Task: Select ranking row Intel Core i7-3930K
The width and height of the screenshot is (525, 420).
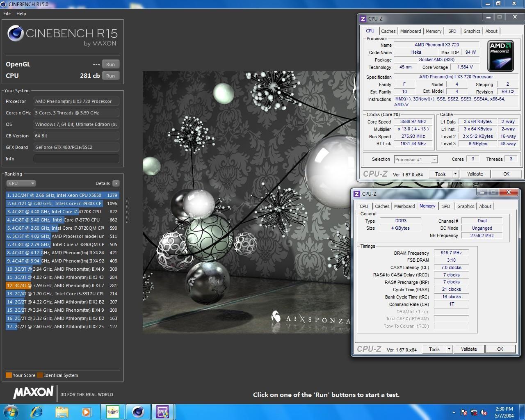Action: point(62,203)
